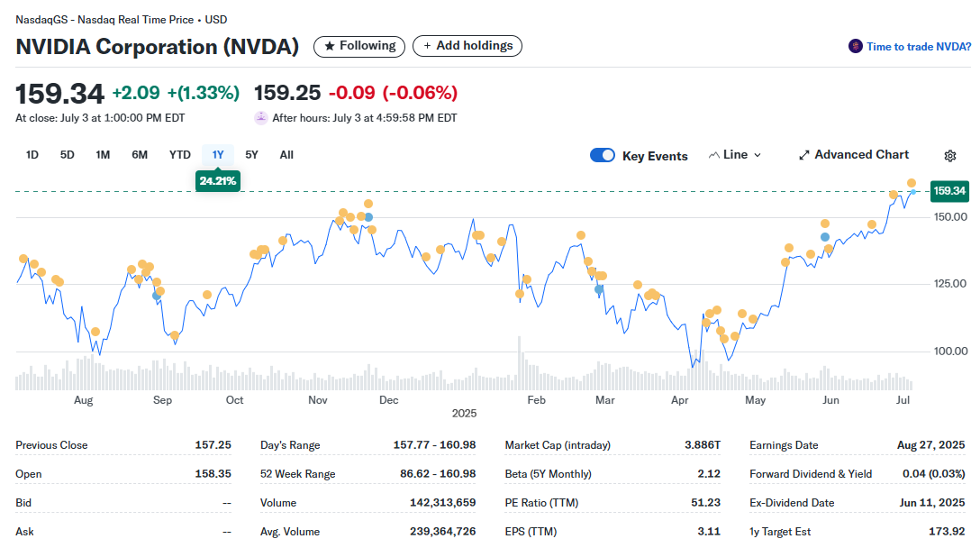Viewport: 980px width, 548px height.
Task: Toggle the Key Events switch
Action: pyautogui.click(x=603, y=155)
